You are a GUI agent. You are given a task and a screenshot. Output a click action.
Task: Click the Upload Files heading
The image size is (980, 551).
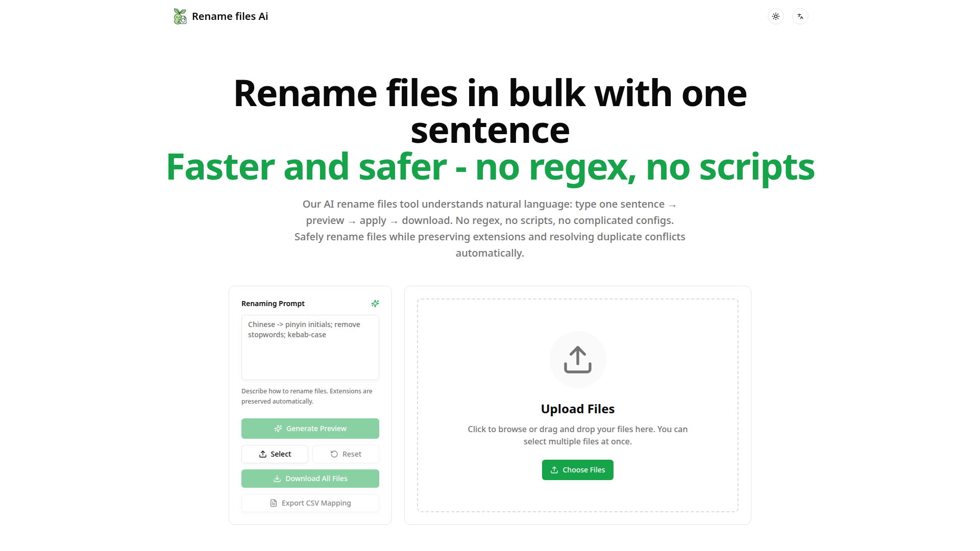tap(577, 409)
